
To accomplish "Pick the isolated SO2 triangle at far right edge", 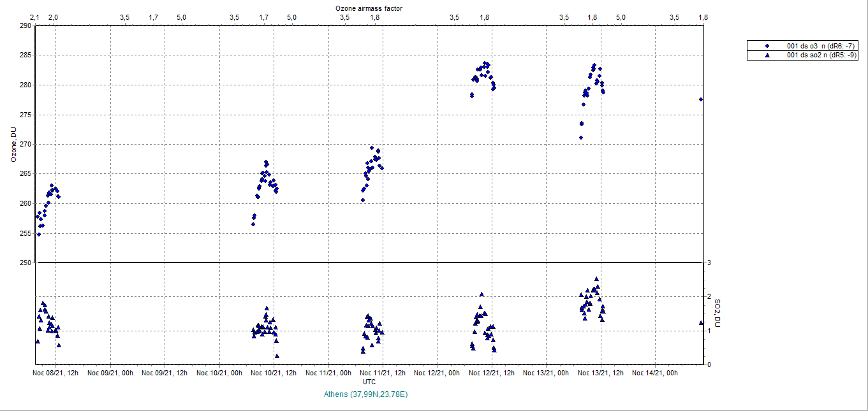I will coord(701,323).
